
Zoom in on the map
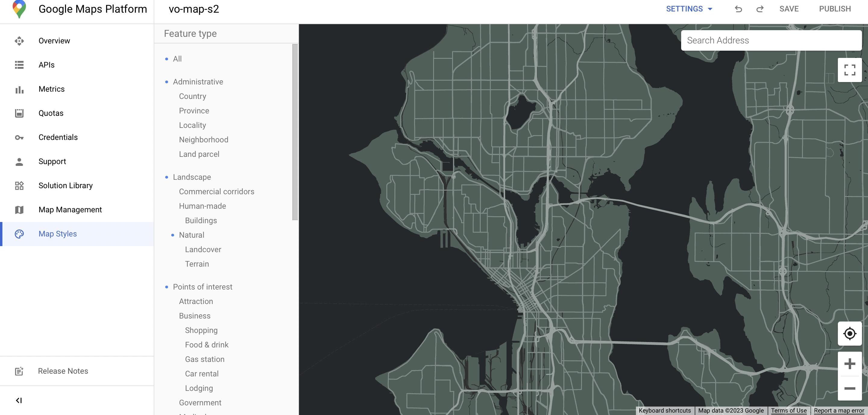point(850,364)
